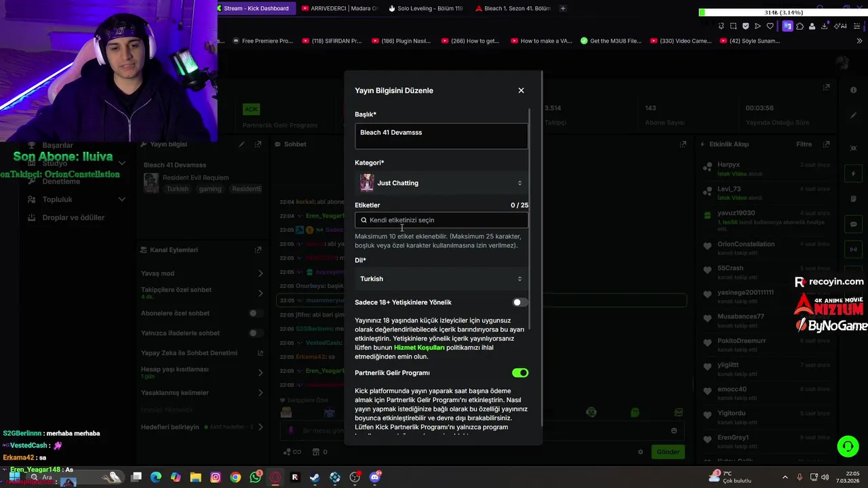Toggle Yalnızca ifadelerle sohbet switch
Screen dimensions: 868x488
coord(256,333)
